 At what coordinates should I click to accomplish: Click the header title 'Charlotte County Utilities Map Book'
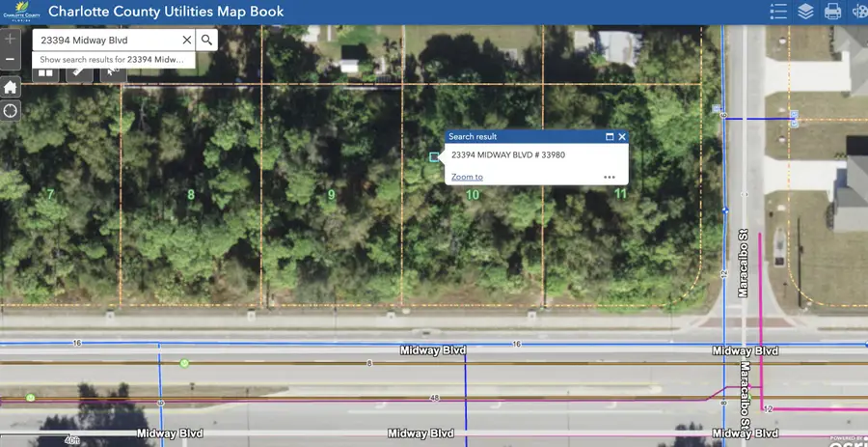tap(166, 11)
